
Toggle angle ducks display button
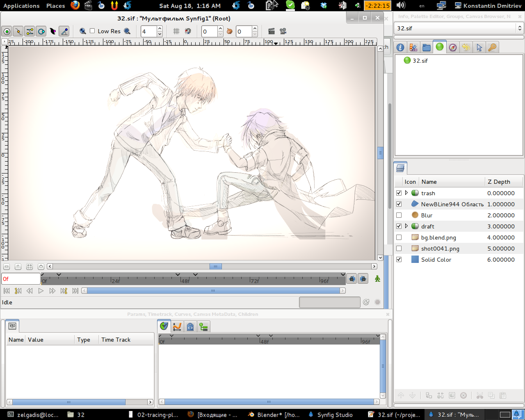[64, 31]
